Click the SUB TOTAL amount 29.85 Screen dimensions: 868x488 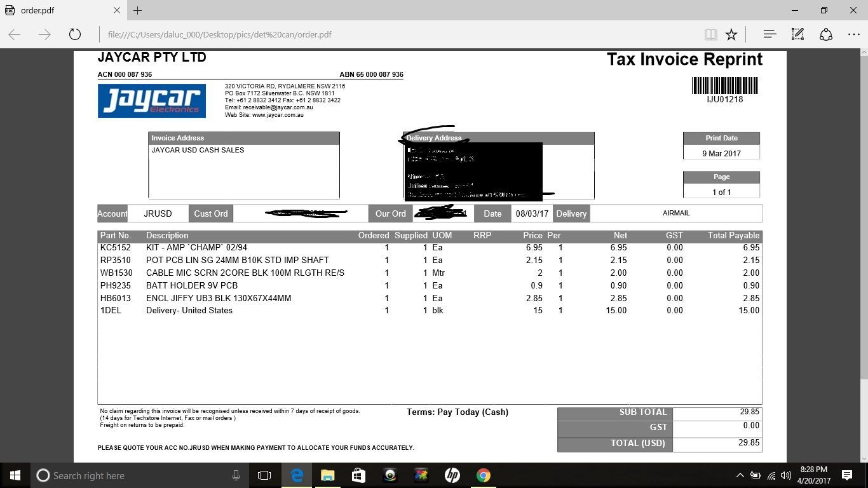click(x=750, y=412)
